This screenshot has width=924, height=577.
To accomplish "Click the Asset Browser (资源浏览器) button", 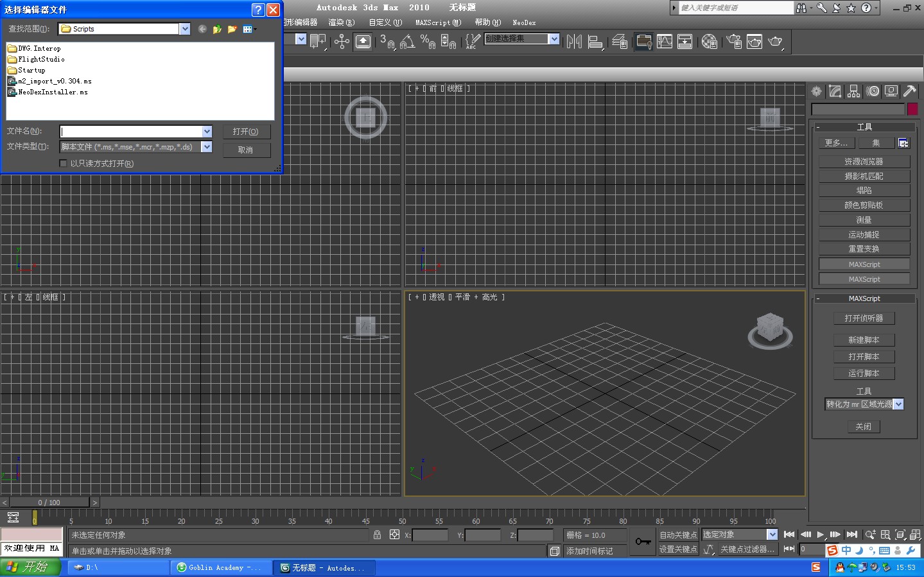I will coord(864,162).
